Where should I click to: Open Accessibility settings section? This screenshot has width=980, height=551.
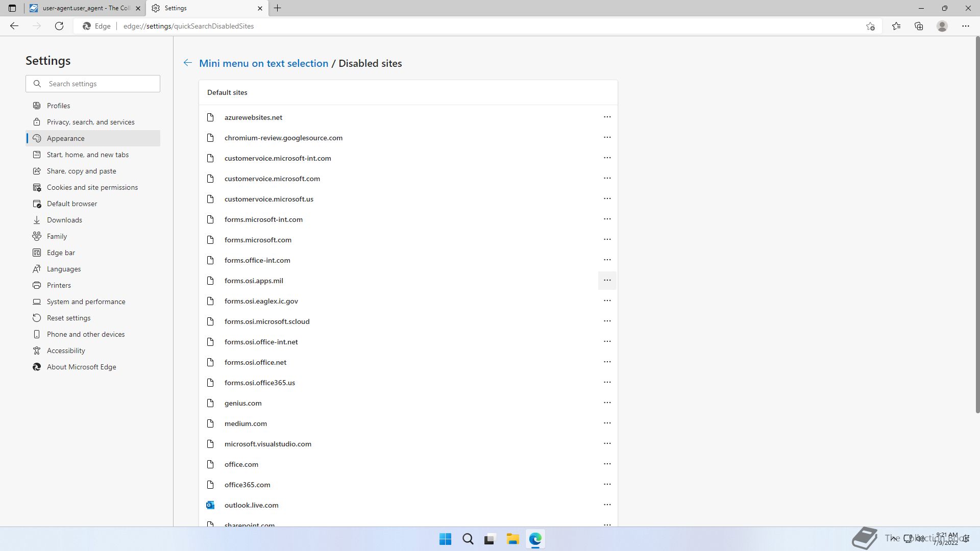(x=93, y=350)
